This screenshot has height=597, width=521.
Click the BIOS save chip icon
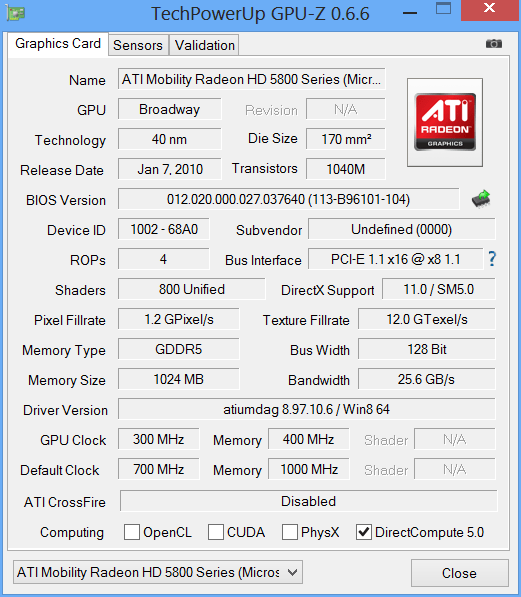[x=481, y=199]
